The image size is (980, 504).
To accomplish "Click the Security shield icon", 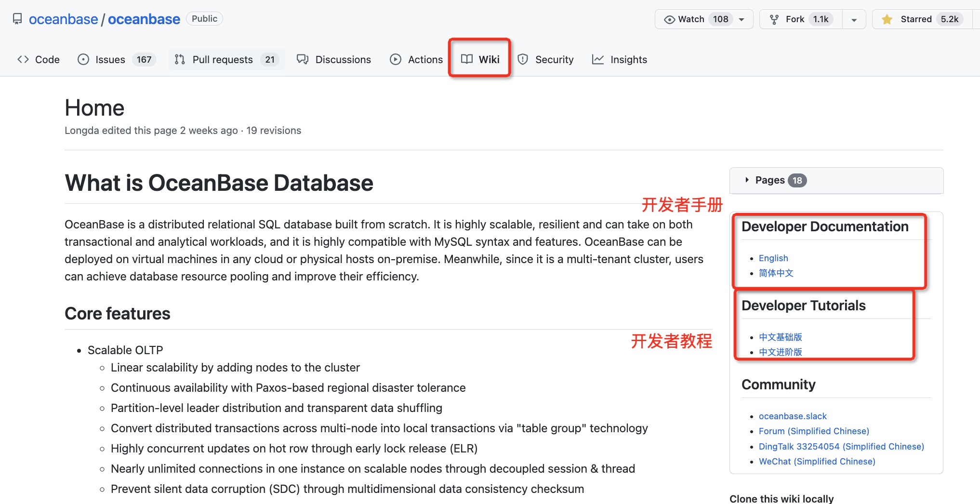I will coord(523,59).
